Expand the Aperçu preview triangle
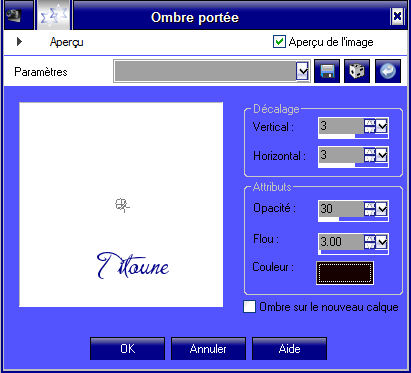The height and width of the screenshot is (373, 411). [x=19, y=42]
